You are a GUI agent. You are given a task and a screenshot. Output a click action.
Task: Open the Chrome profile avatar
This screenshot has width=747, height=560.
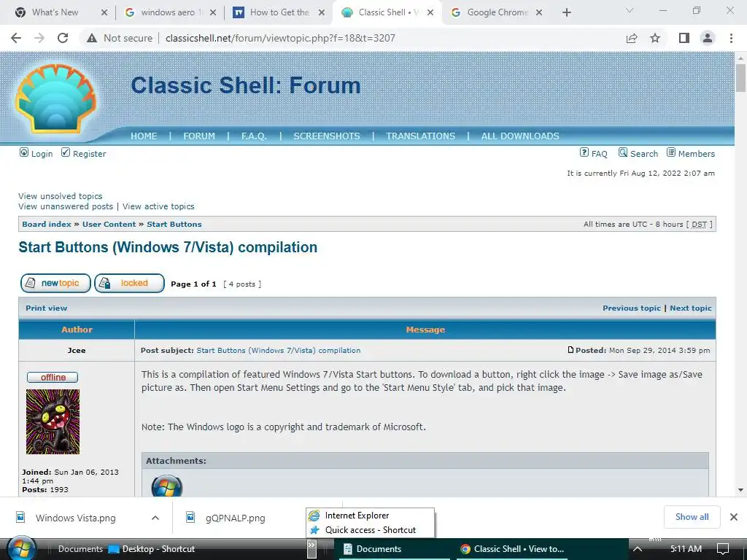(708, 38)
